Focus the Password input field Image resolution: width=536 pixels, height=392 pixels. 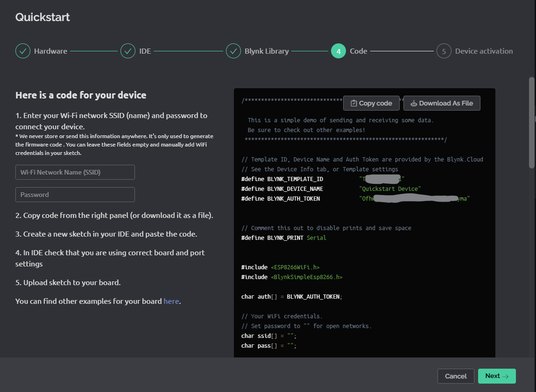[x=75, y=195]
